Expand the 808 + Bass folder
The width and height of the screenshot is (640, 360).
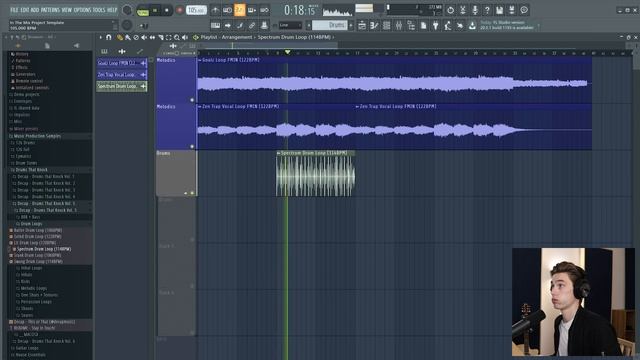pos(30,217)
